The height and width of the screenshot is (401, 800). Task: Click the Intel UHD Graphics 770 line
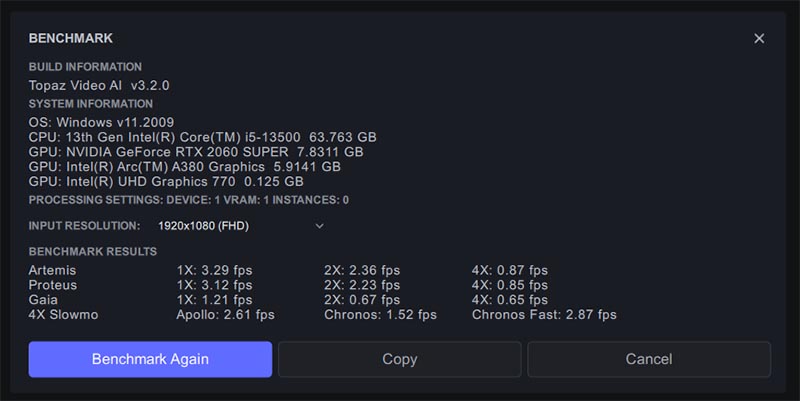click(166, 182)
